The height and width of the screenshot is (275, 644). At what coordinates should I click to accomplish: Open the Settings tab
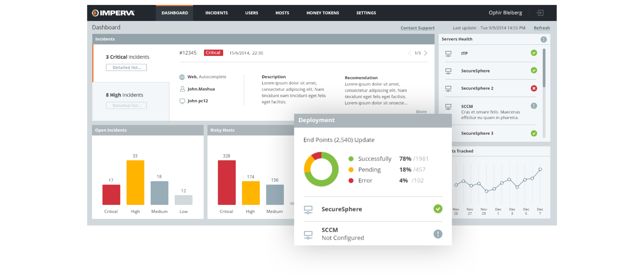366,13
